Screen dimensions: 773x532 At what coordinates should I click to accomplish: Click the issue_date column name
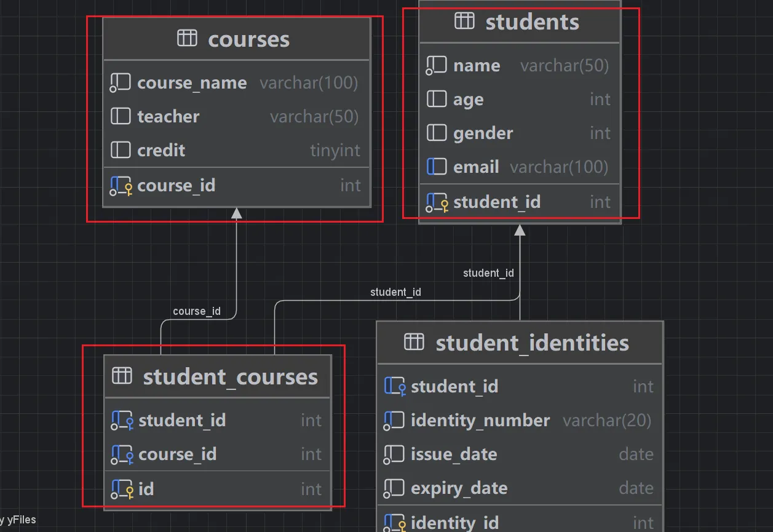tap(454, 455)
